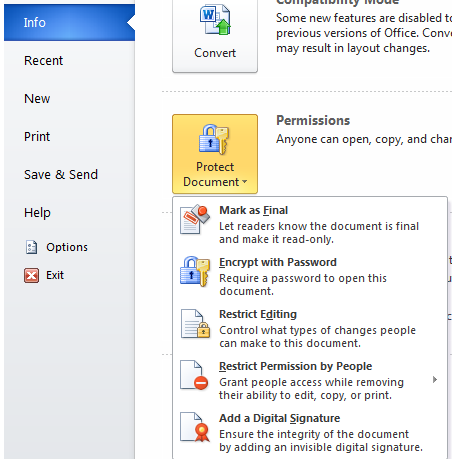
Task: Click the Mark as Final stamp icon
Action: click(195, 219)
